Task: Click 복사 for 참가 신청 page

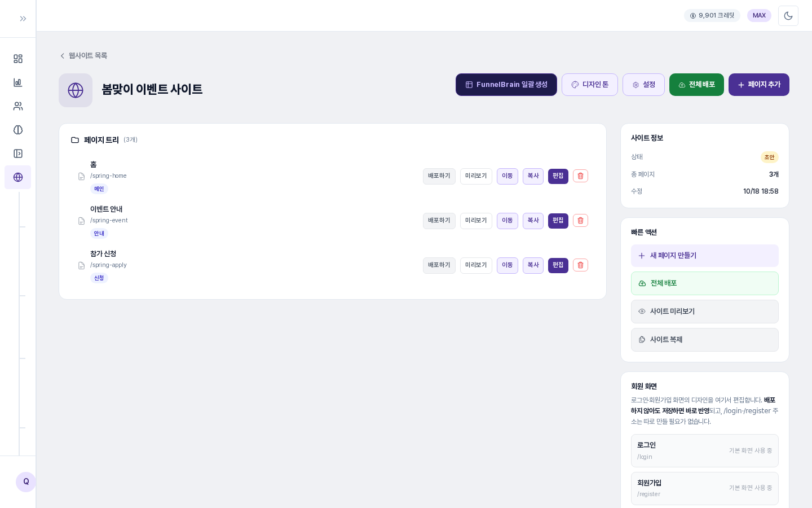Action: [x=533, y=265]
